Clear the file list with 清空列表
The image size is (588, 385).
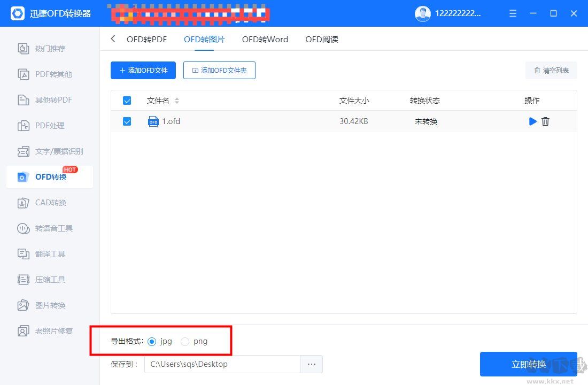click(x=551, y=70)
